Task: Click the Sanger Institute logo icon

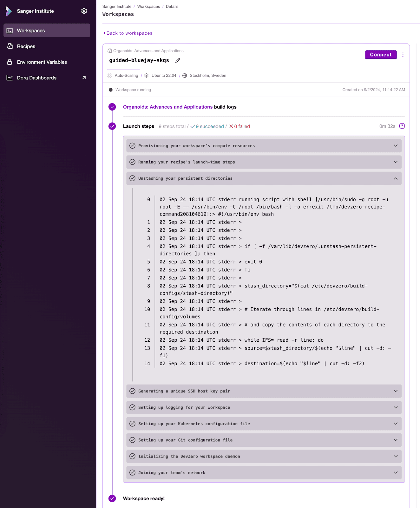Action: tap(9, 11)
